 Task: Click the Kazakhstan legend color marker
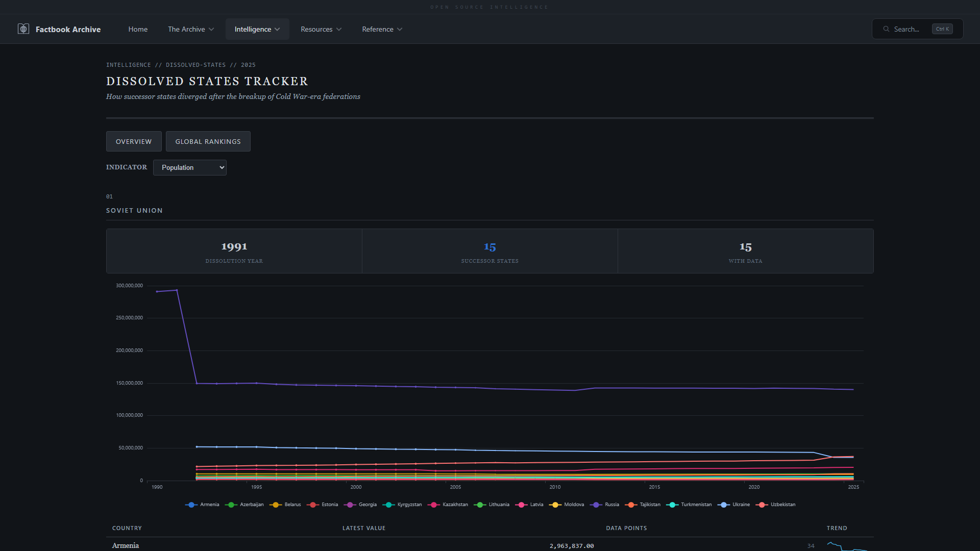pyautogui.click(x=434, y=505)
